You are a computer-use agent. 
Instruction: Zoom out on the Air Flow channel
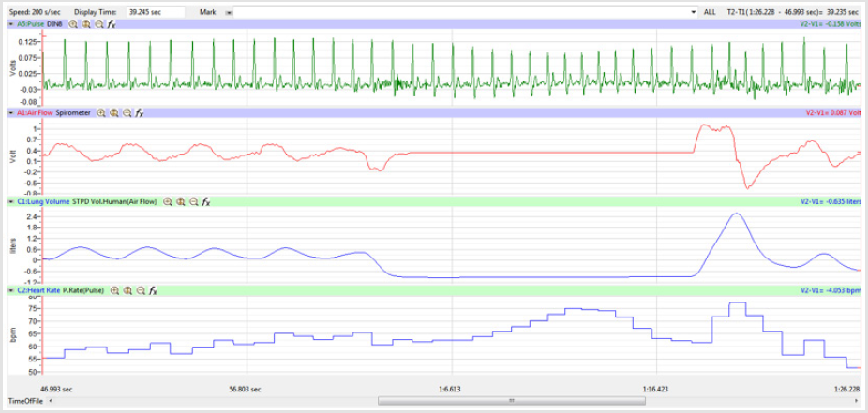point(127,112)
